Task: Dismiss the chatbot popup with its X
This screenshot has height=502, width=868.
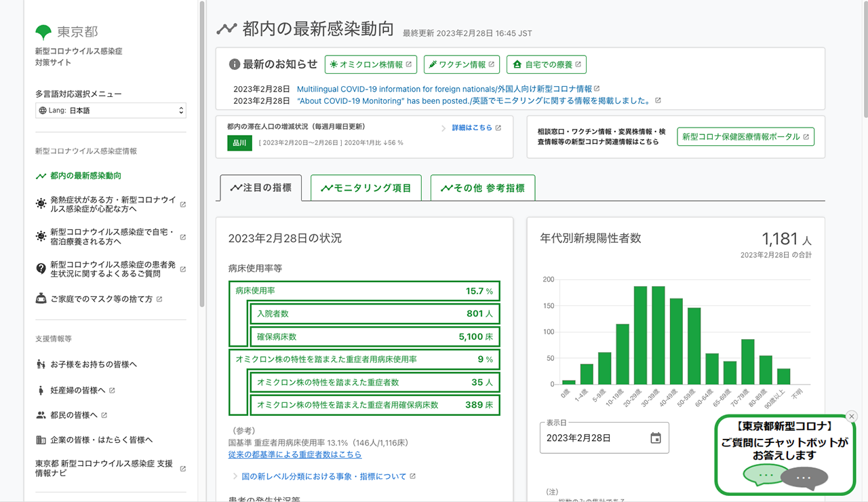Action: 852,416
